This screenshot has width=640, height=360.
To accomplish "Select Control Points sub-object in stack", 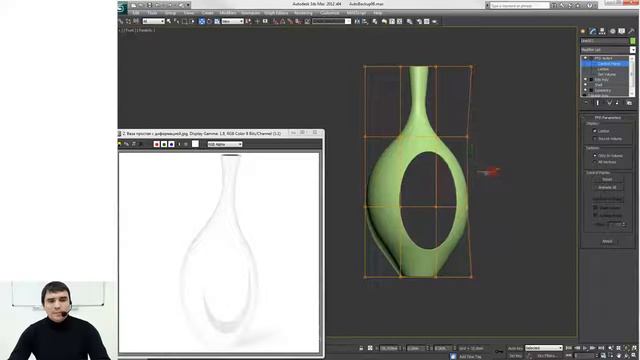I will pyautogui.click(x=609, y=64).
